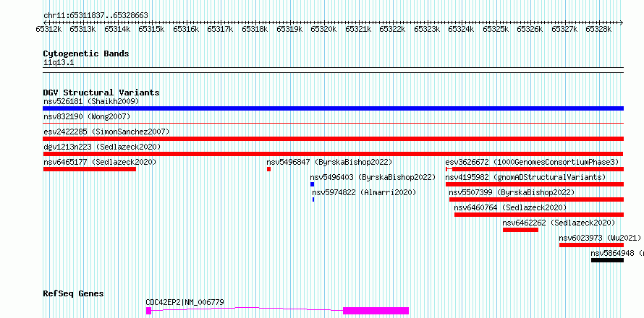Select the nsv6023973 (Wu2021) red bar

[x=591, y=245]
